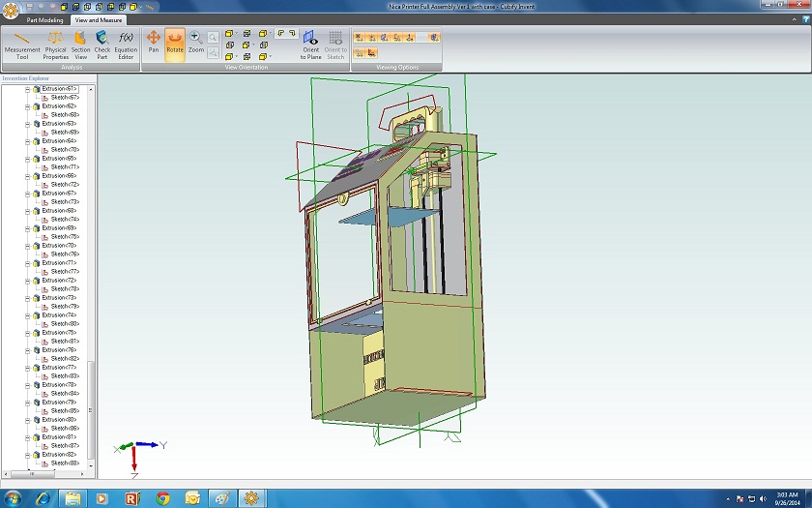Screen dimensions: 812x508
Task: Activate the Section View tool
Action: point(80,45)
